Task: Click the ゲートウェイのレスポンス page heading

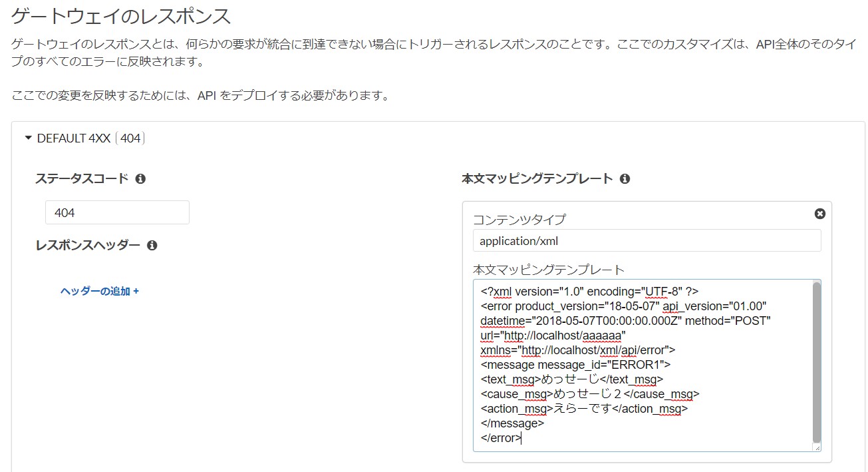Action: point(122,16)
